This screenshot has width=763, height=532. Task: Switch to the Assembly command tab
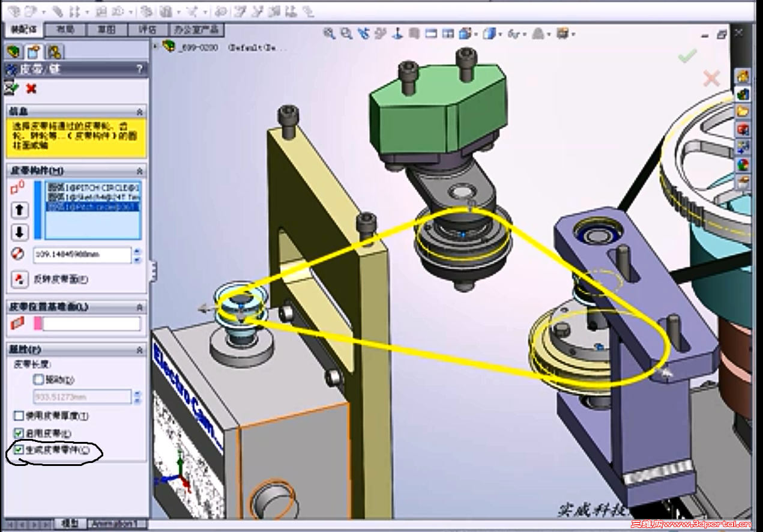[x=23, y=29]
